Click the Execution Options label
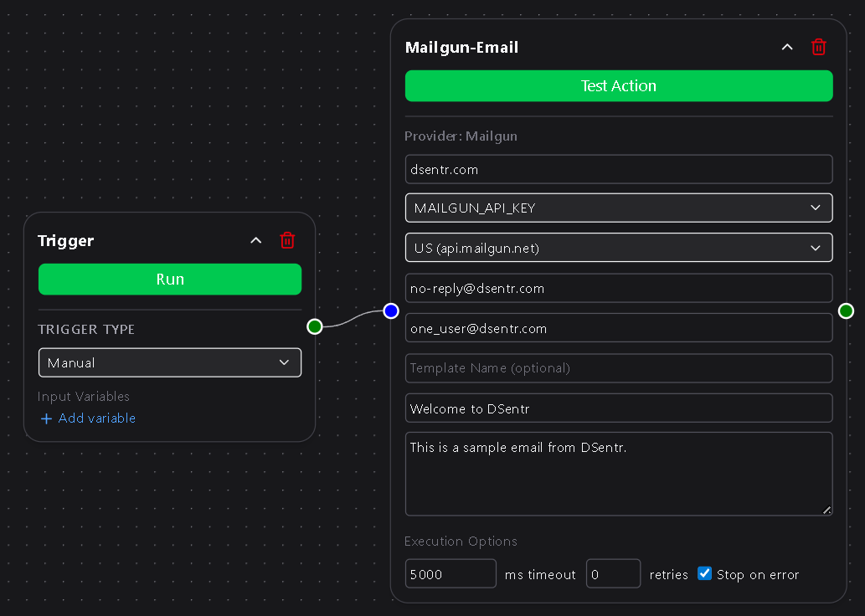Screen dimensions: 865x616 click(x=461, y=542)
